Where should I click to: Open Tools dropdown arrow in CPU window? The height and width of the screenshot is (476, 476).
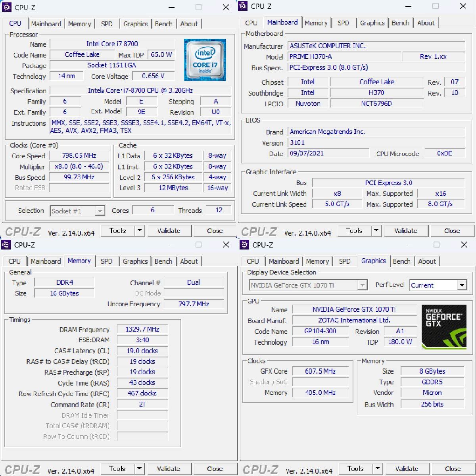click(139, 230)
